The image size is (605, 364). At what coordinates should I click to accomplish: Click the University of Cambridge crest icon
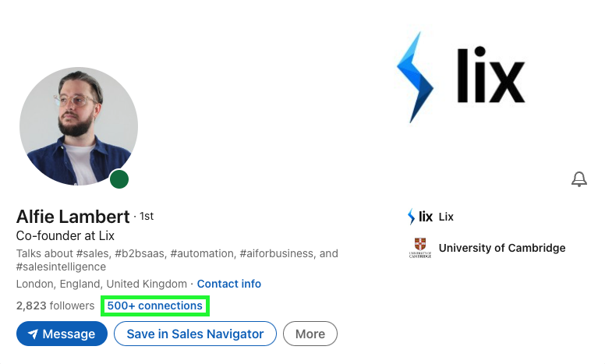421,248
